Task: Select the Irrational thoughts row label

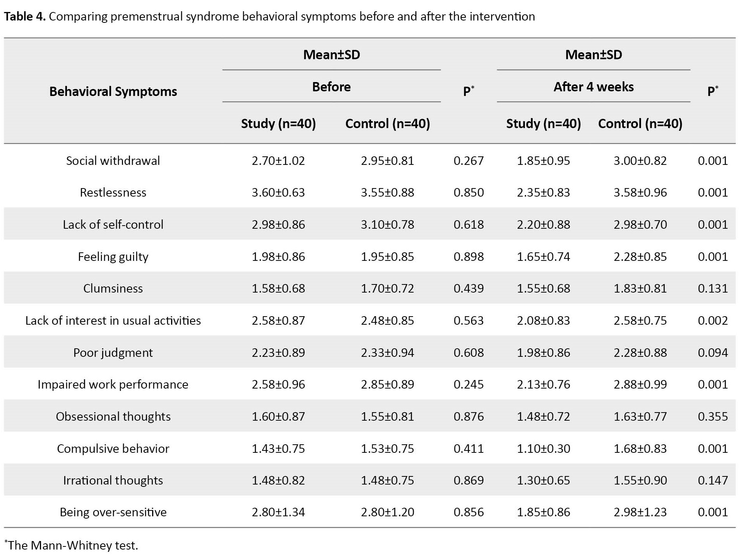Action: 113,480
